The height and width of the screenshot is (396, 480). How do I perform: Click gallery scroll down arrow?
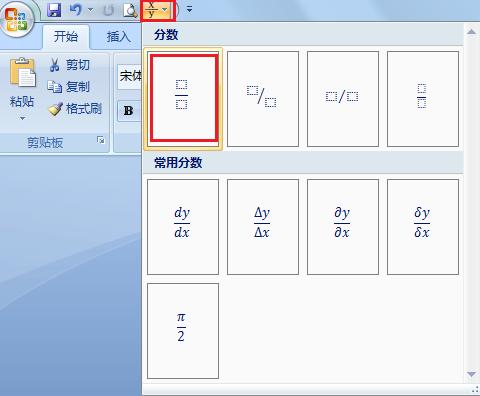point(471,374)
